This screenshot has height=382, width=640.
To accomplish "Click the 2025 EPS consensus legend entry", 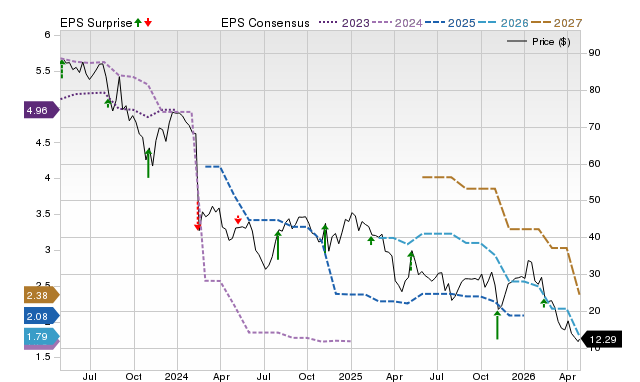I will [x=450, y=23].
